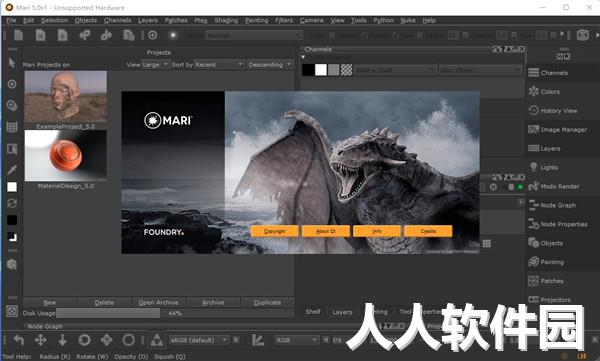Screen dimensions: 600x361
Task: Open the Nuke menu
Action: [x=408, y=20]
